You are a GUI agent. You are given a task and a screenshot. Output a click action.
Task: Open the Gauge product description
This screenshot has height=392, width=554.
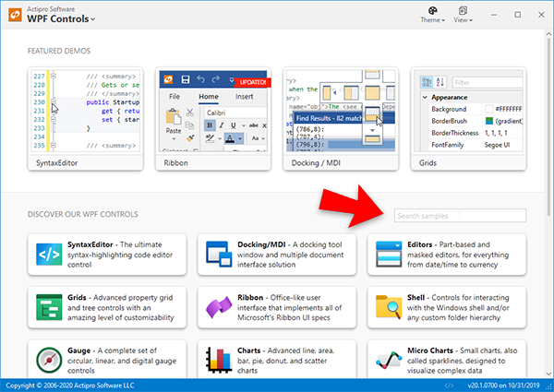(107, 359)
